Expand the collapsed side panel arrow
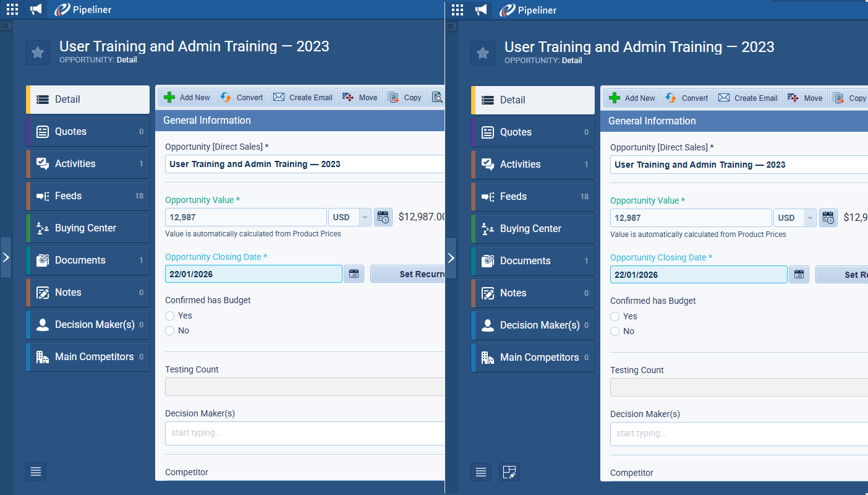 click(x=6, y=257)
